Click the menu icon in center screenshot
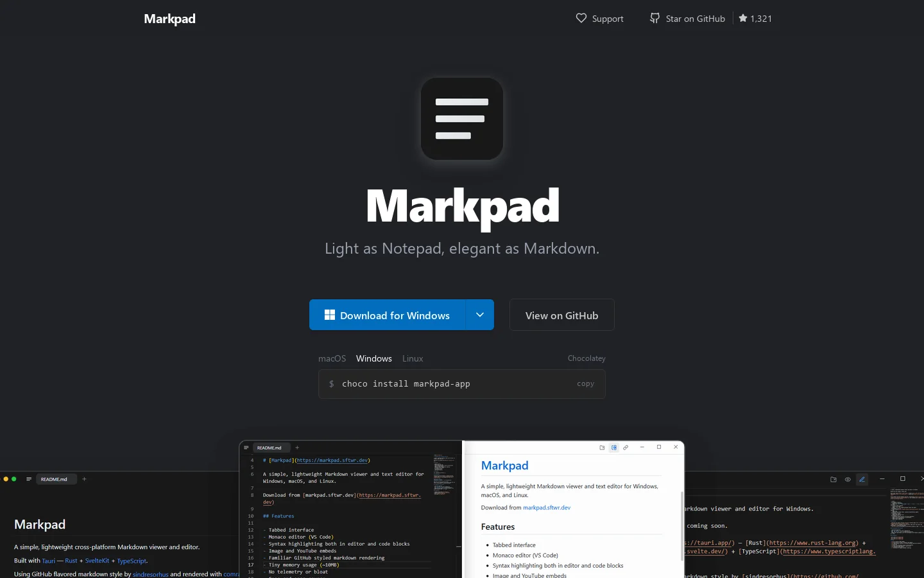 pos(246,448)
